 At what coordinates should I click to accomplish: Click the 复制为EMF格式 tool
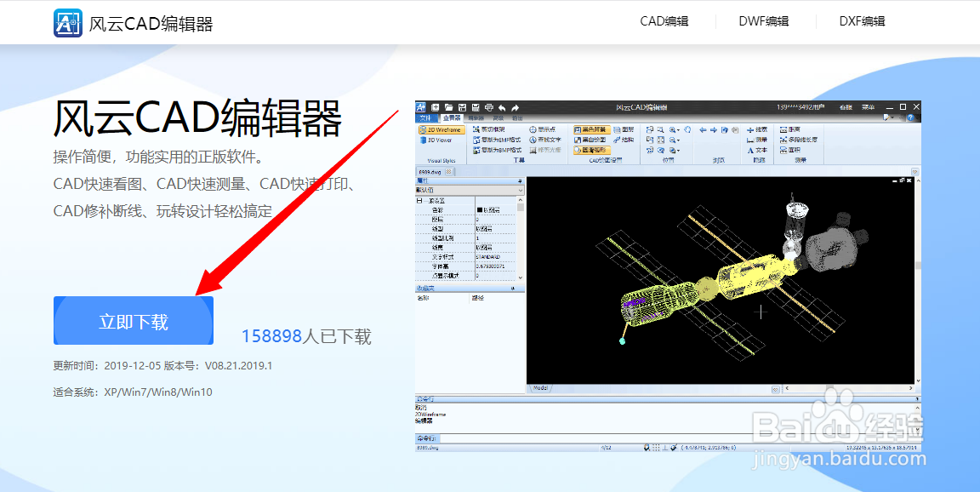497,140
